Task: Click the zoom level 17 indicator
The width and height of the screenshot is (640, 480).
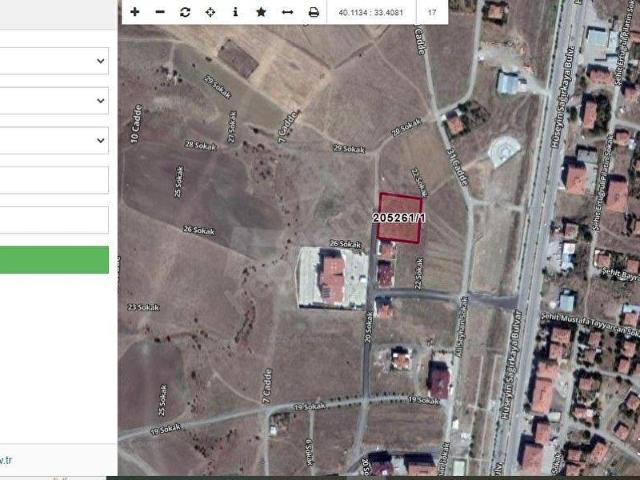Action: [x=432, y=12]
